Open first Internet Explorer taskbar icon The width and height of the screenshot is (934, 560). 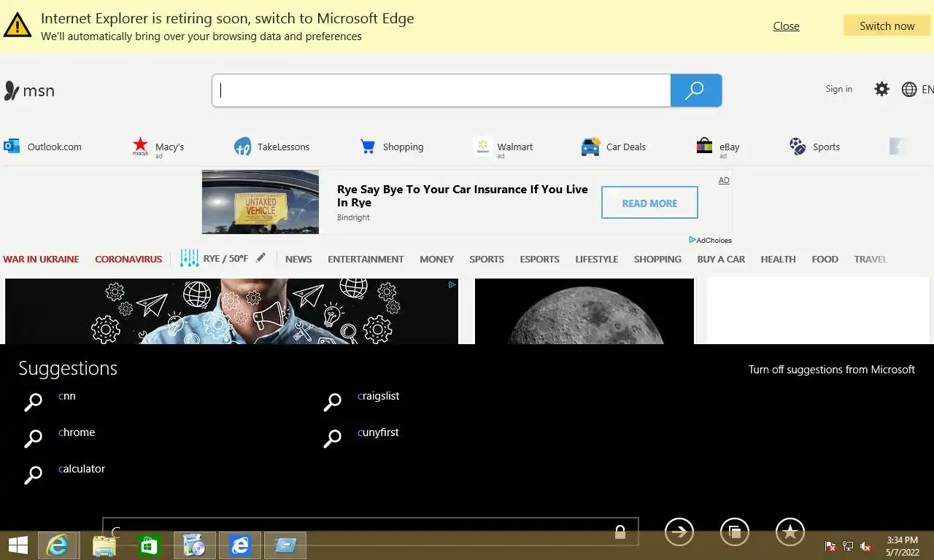58,545
